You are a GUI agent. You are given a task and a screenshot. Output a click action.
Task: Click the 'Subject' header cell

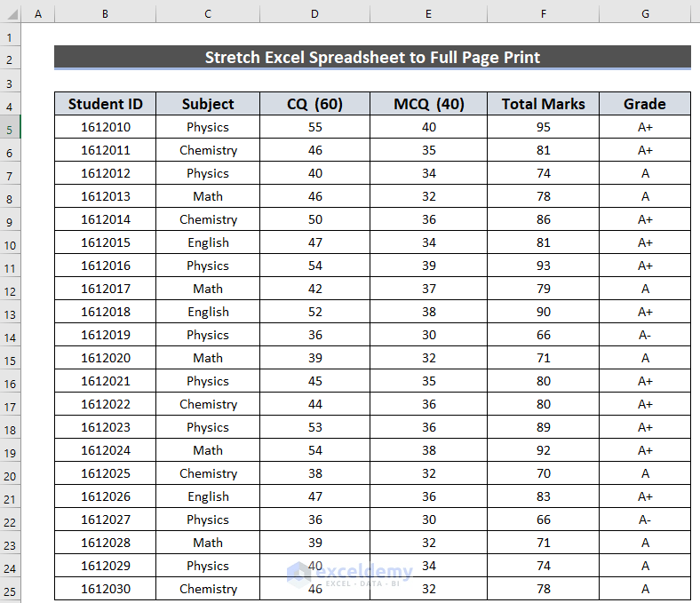click(208, 104)
